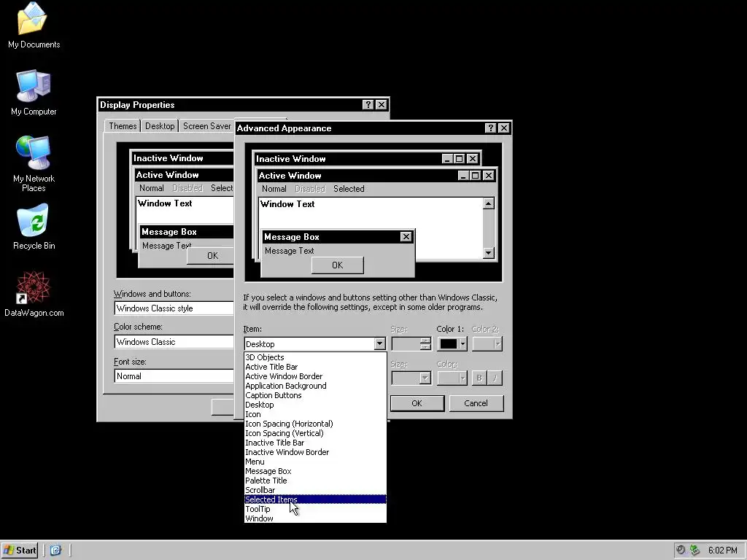Choose 3D Objects from Item list
The width and height of the screenshot is (747, 560).
[x=315, y=357]
